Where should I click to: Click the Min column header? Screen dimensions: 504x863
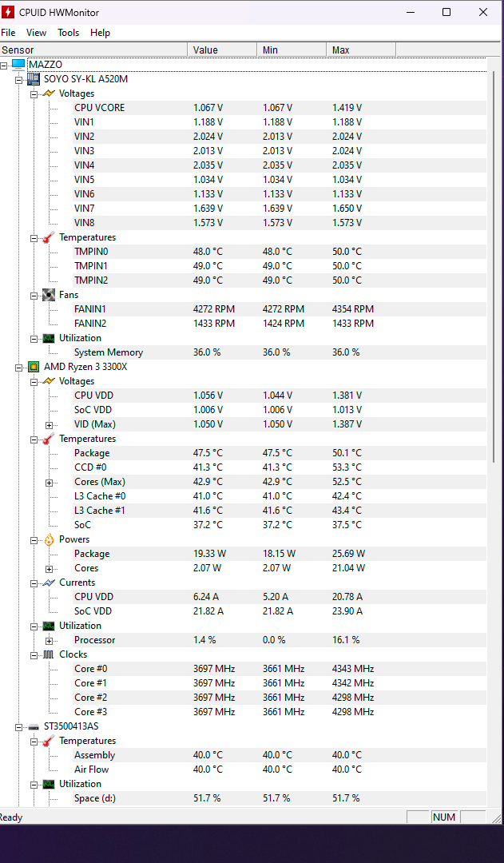point(292,50)
